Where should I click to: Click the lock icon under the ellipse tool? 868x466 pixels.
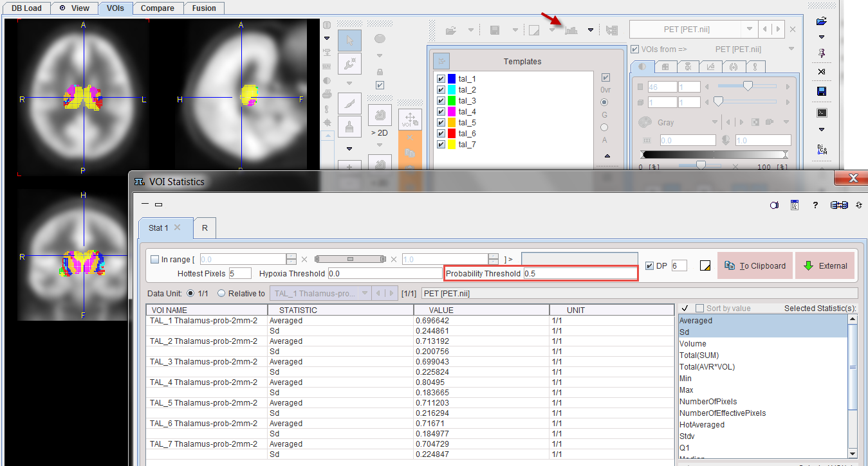[380, 72]
